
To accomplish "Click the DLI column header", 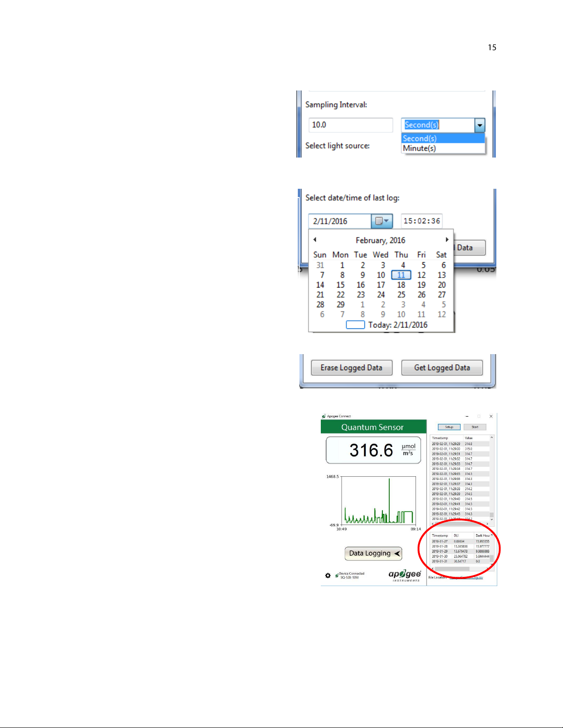I will click(463, 536).
